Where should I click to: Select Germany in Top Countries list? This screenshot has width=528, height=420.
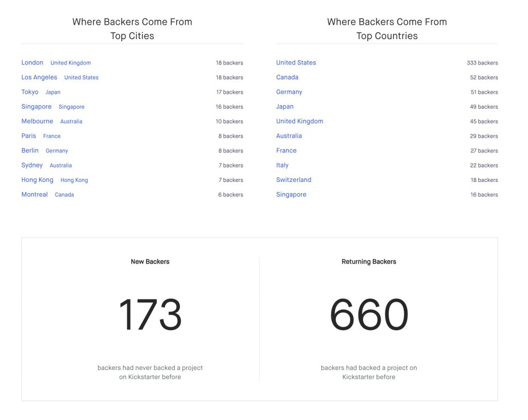[x=289, y=92]
